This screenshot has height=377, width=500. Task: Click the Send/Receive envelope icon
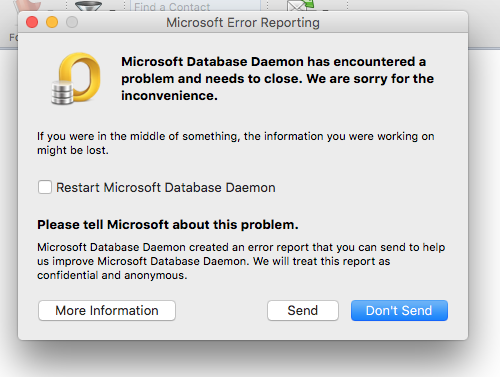301,5
